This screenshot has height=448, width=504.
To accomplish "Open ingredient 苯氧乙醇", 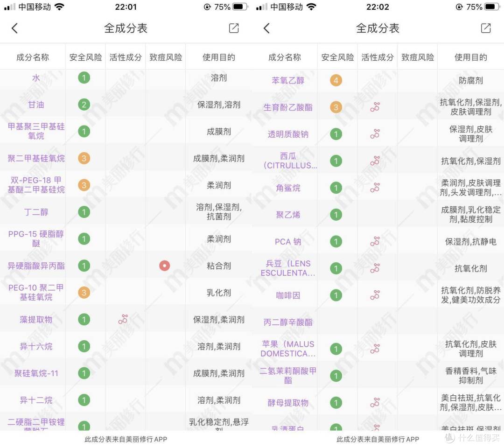I will click(x=288, y=80).
